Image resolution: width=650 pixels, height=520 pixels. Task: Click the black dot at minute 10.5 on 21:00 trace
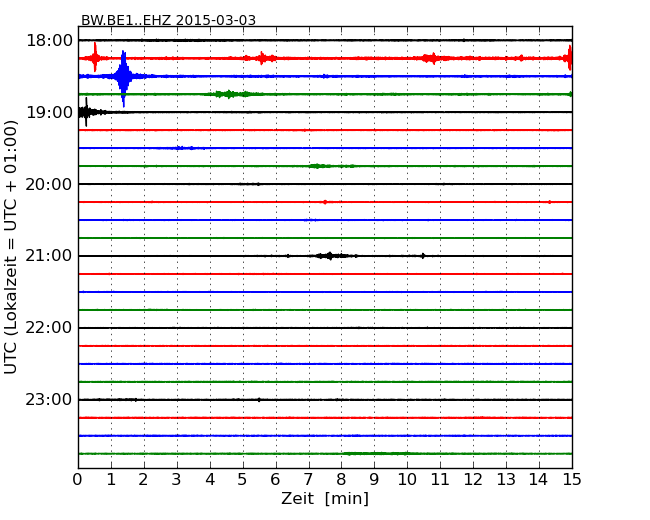click(x=423, y=256)
